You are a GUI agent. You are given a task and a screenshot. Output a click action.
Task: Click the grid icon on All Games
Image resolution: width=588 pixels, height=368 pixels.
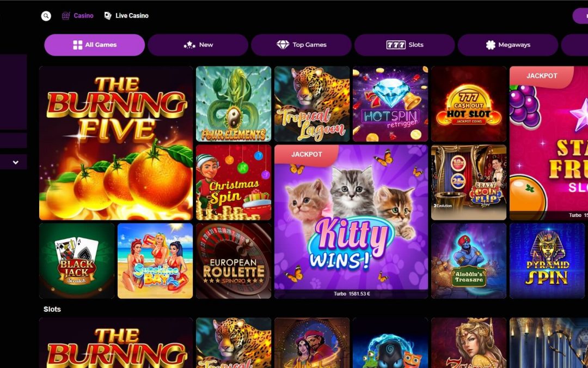point(78,45)
